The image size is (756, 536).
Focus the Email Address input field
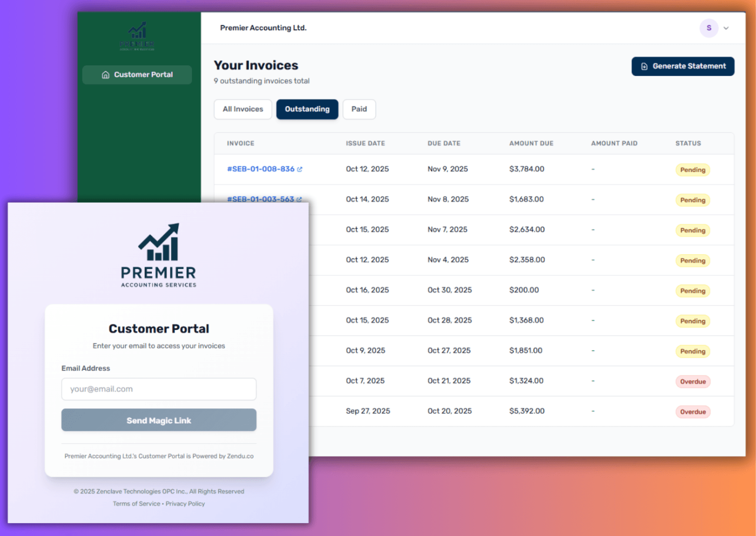coord(159,389)
